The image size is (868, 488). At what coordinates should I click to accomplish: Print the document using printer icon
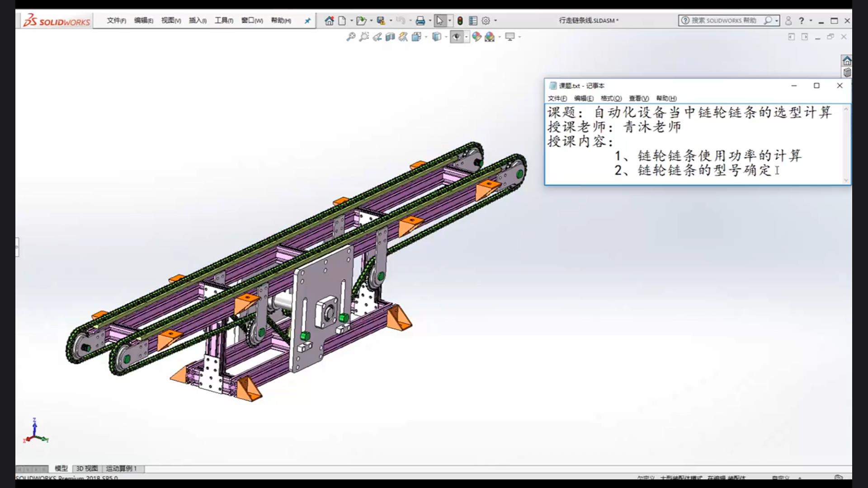[420, 21]
